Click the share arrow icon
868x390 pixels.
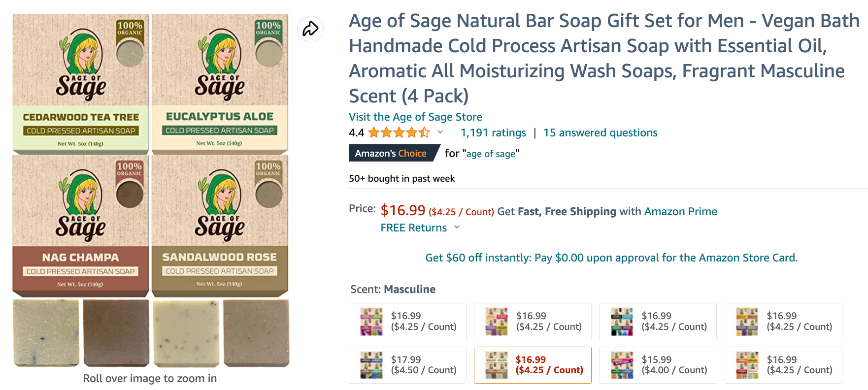[310, 29]
